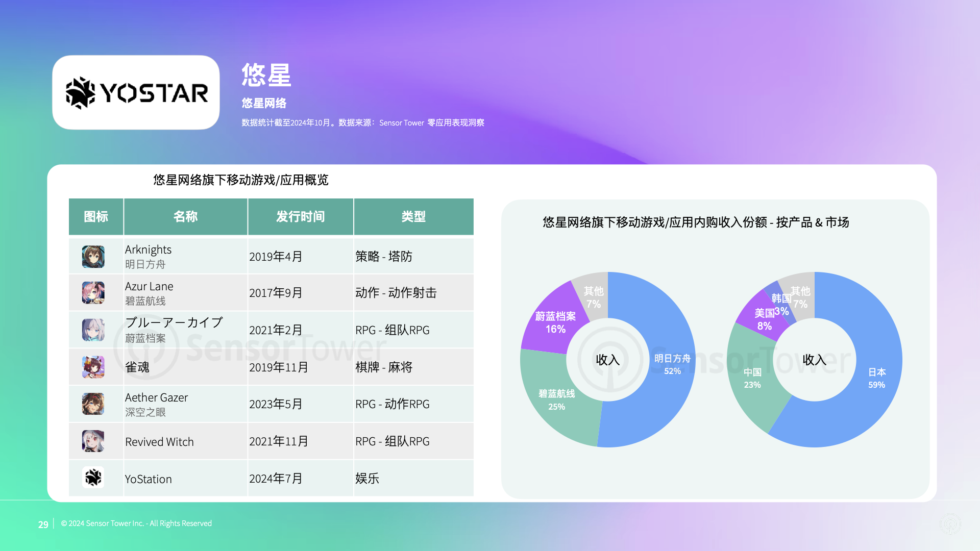Click the Yostar logo image
980x551 pixels.
coord(136,92)
